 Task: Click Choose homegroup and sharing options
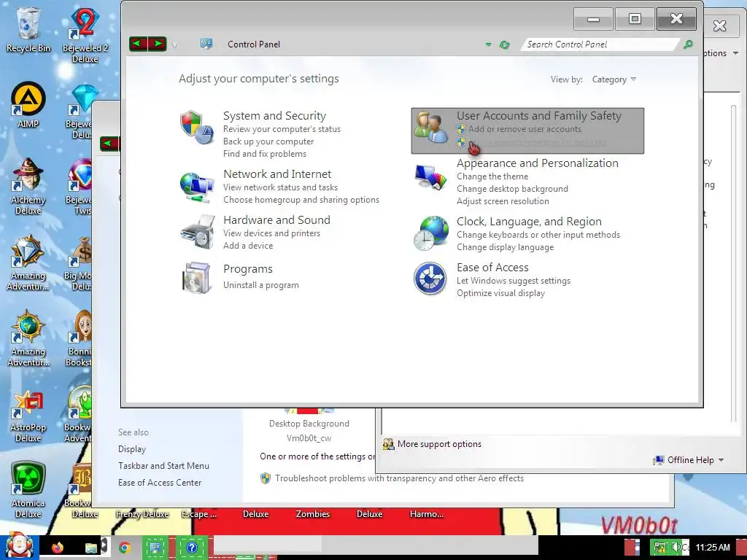click(x=301, y=200)
